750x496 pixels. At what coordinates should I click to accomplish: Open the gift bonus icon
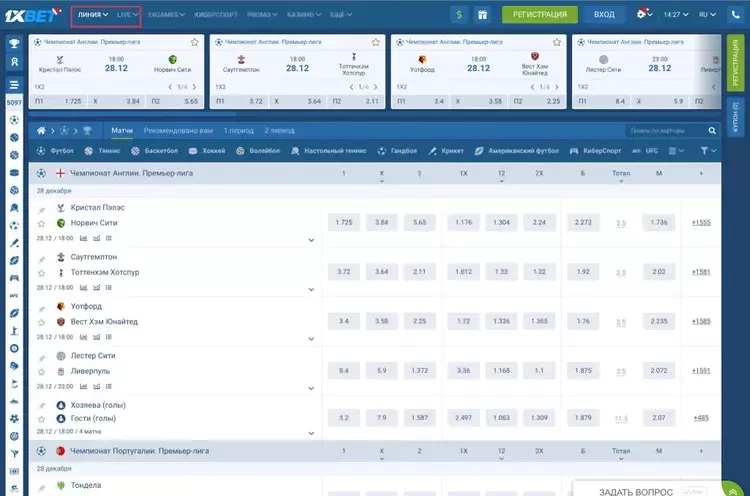pyautogui.click(x=483, y=15)
